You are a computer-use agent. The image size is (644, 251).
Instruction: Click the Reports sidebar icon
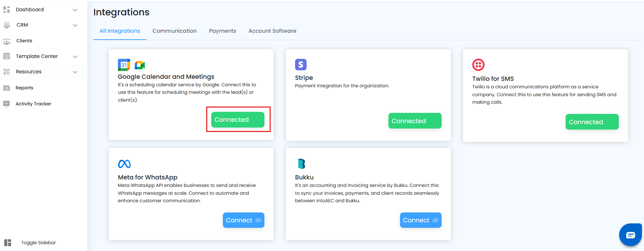[x=6, y=88]
